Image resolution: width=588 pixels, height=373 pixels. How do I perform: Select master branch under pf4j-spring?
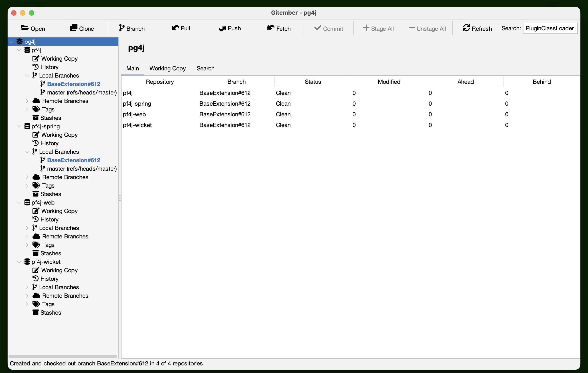(x=82, y=169)
